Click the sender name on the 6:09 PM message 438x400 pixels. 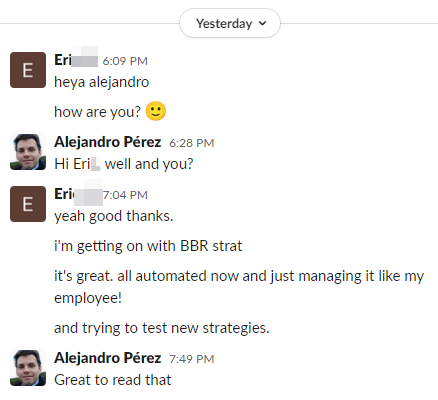(76, 60)
